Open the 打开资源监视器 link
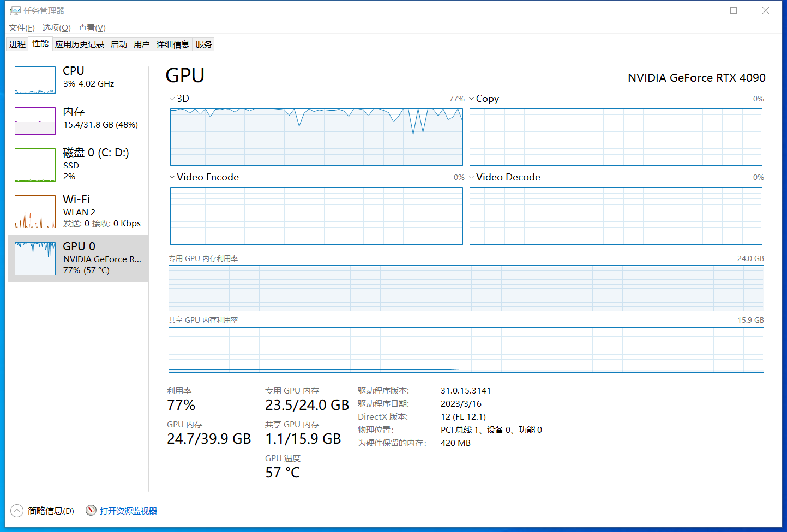Viewport: 787px width, 532px height. pos(129,511)
